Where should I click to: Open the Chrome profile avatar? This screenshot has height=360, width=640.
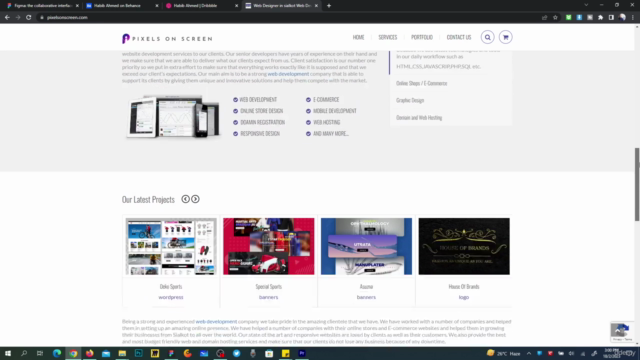point(622,18)
